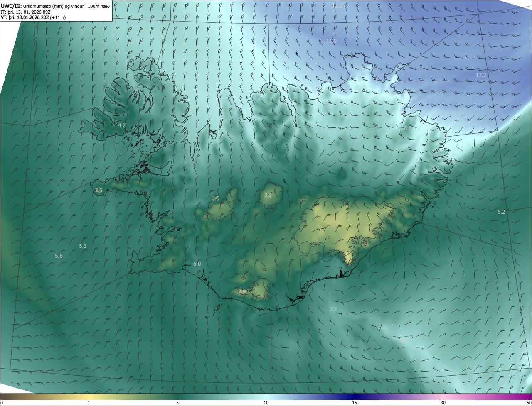532x406 pixels.
Task: Click the 6.8 value label
Action: (x=408, y=128)
